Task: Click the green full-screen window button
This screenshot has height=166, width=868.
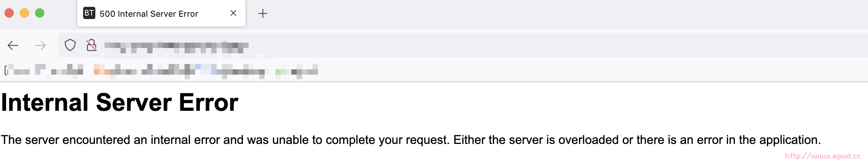Action: [40, 13]
